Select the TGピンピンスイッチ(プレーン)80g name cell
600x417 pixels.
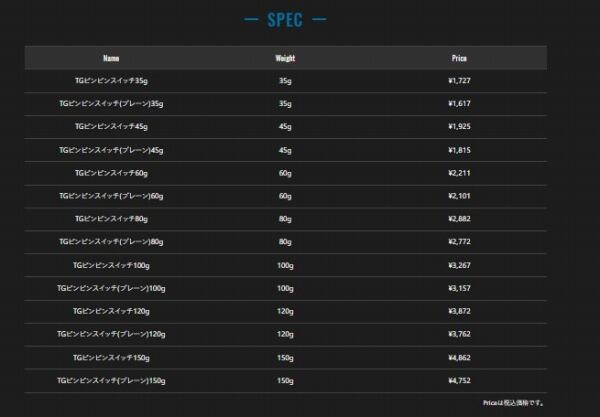tap(110, 242)
